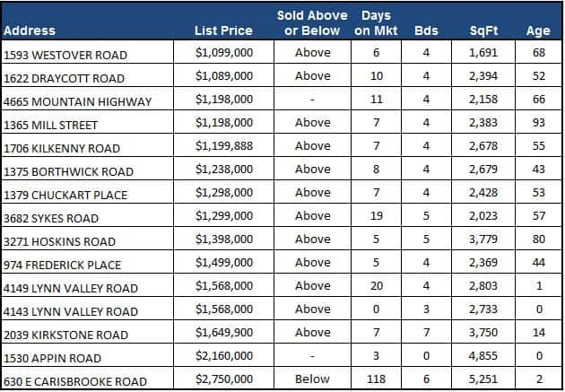Select the Sold Above or Below header
565x392 pixels.
coord(312,23)
